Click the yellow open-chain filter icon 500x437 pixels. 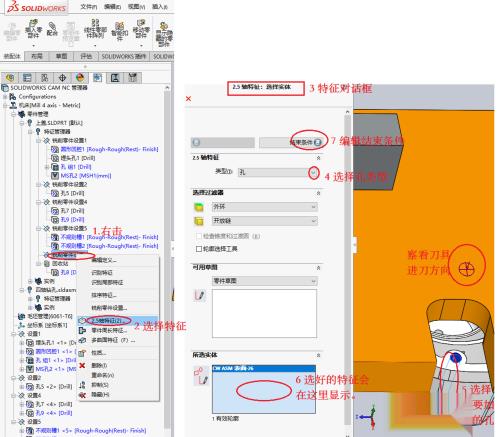click(x=199, y=221)
